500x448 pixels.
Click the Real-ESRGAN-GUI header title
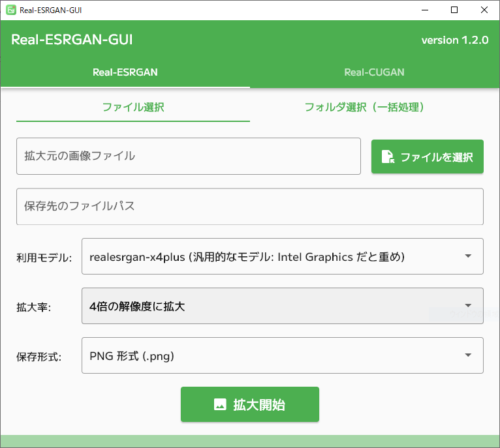point(72,40)
